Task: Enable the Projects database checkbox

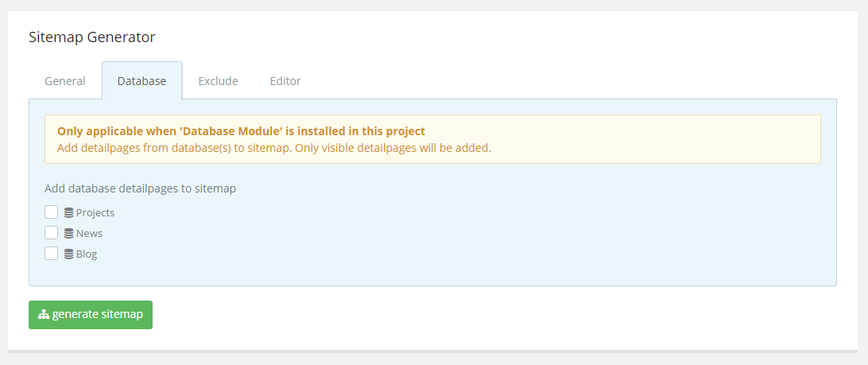Action: coord(52,212)
